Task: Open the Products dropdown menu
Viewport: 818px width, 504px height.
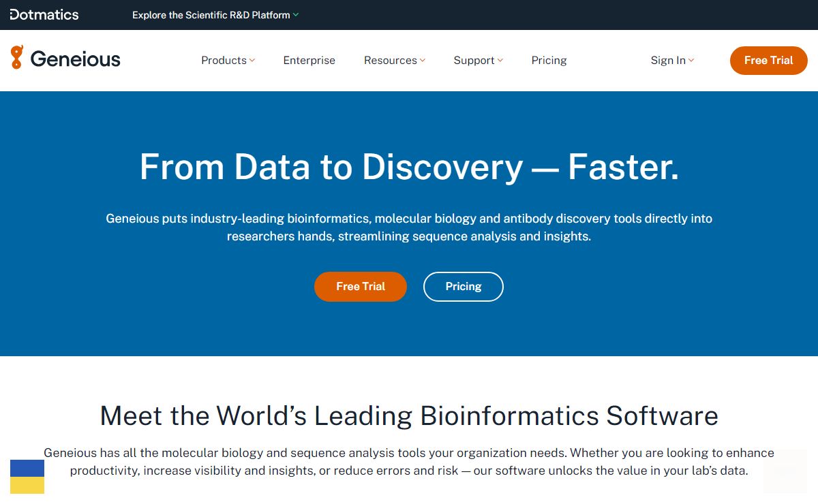Action: [x=228, y=60]
